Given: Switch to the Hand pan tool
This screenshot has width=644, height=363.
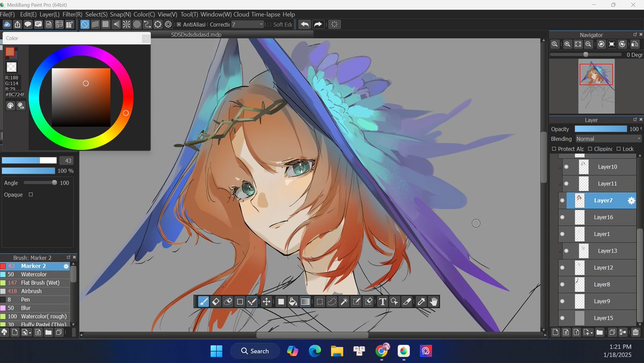Looking at the screenshot, I should [x=434, y=301].
